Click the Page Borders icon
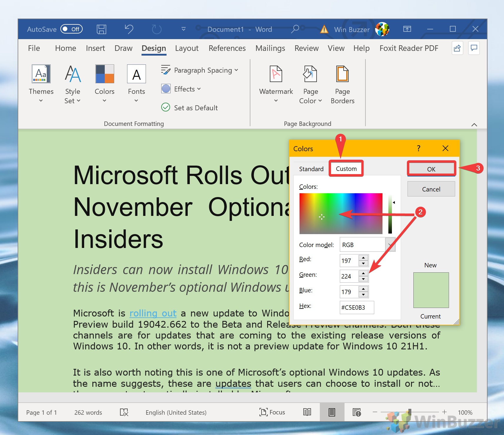504x435 pixels. [342, 74]
